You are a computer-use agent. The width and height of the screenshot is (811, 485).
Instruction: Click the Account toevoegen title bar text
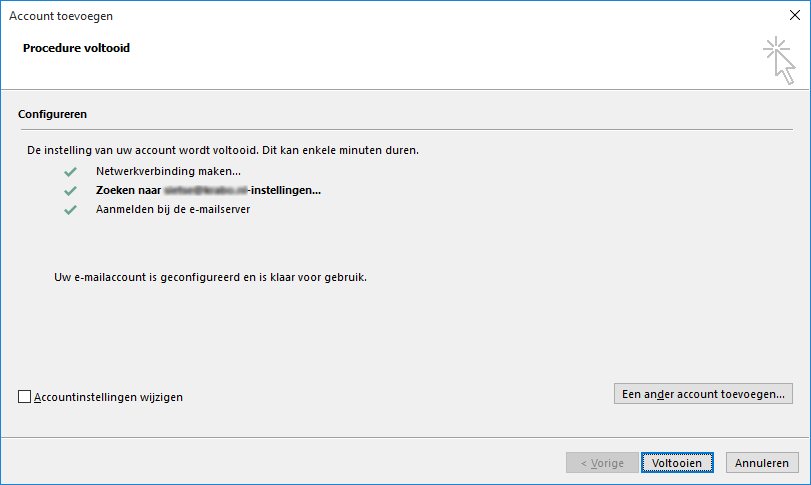coord(61,16)
